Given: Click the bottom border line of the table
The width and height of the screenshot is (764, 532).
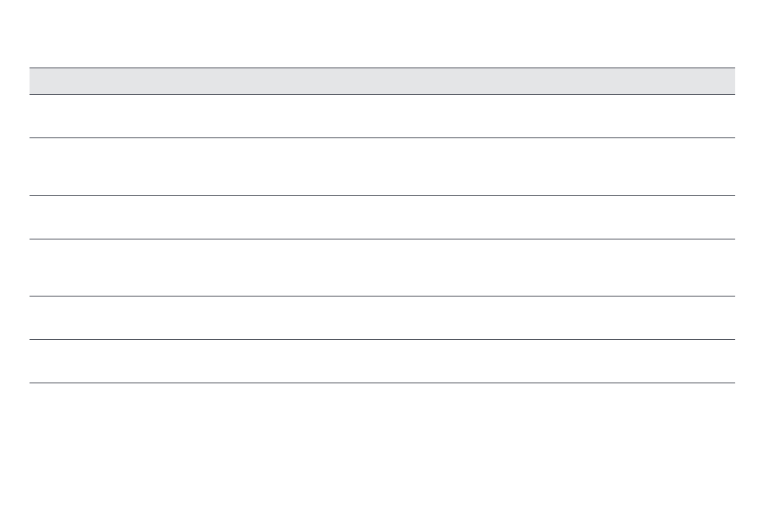Looking at the screenshot, I should (x=382, y=383).
